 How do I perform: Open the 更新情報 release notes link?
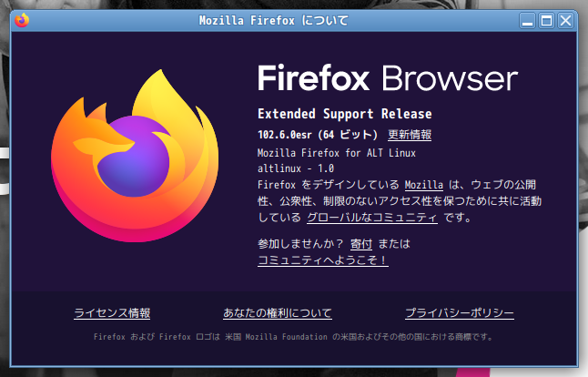(x=410, y=135)
